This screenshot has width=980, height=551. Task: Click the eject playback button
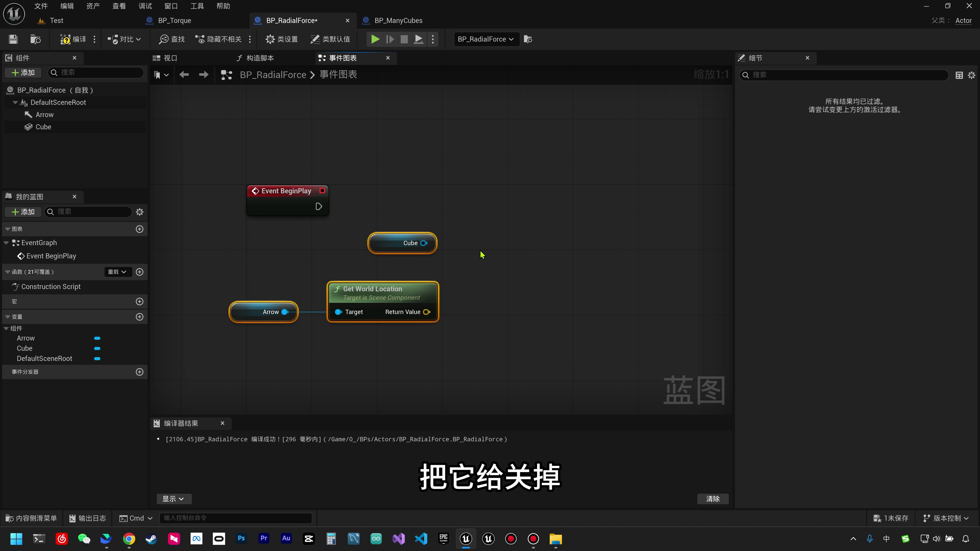(x=419, y=39)
